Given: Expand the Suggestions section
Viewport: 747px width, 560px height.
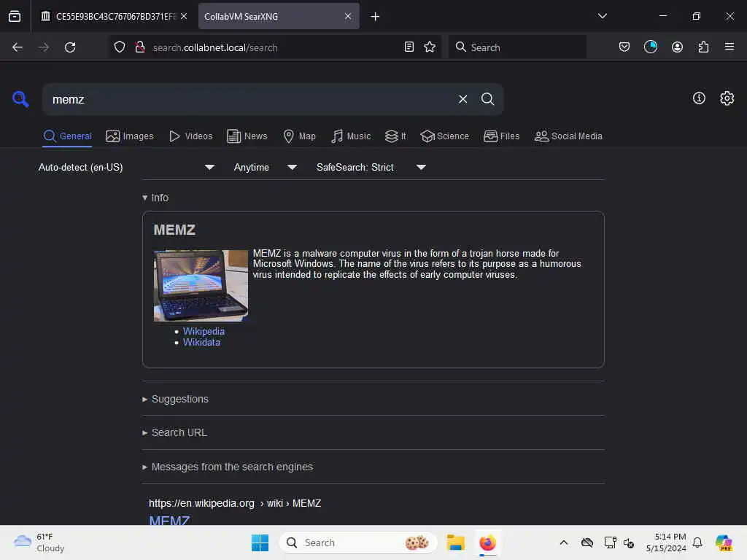Looking at the screenshot, I should (175, 399).
